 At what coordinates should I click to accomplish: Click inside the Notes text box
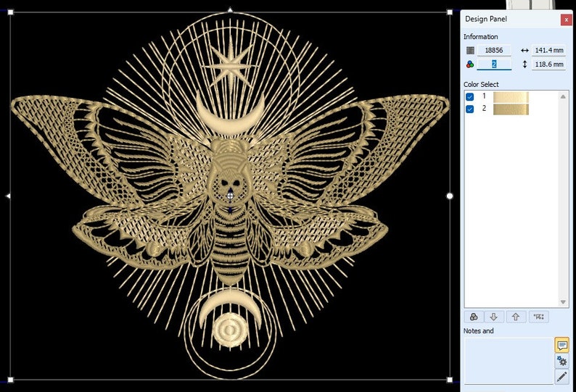[509, 361]
